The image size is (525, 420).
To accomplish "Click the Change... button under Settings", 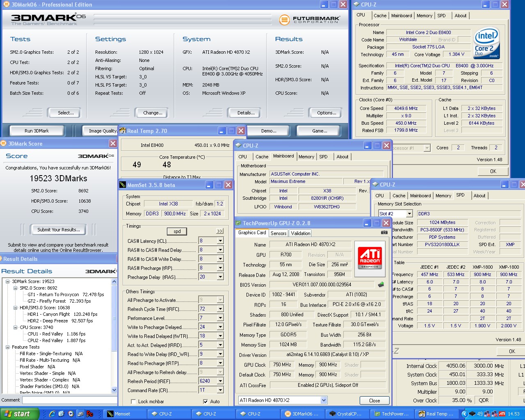I will (x=153, y=113).
